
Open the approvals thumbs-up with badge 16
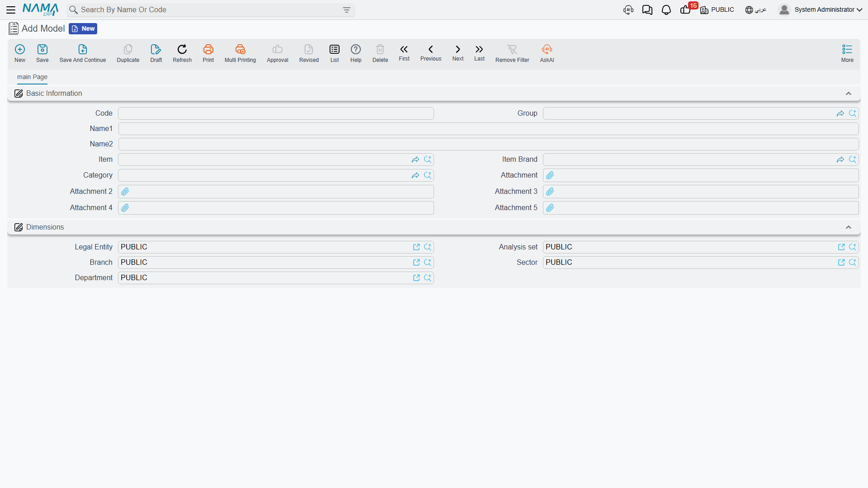coord(686,9)
